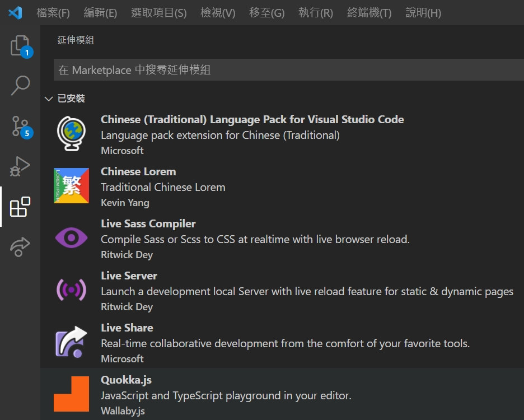This screenshot has width=524, height=420.
Task: Open the 說明(H) menu
Action: click(x=423, y=13)
